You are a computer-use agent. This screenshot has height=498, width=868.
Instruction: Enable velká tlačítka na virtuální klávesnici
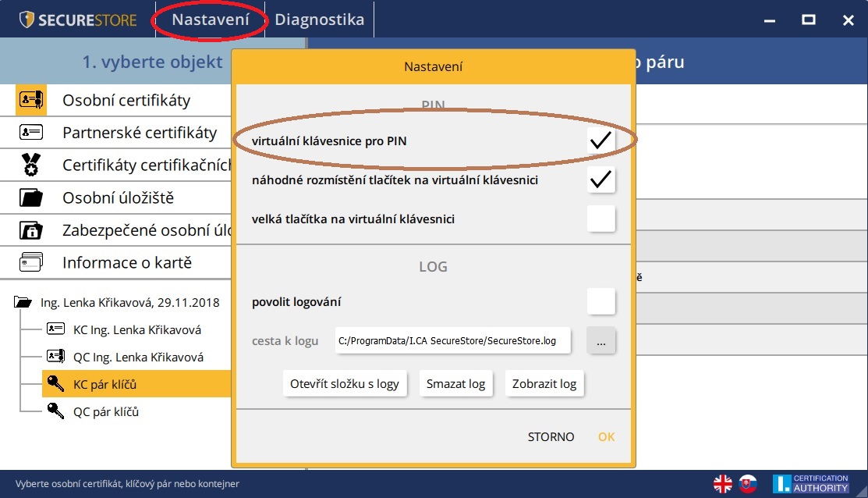pos(601,219)
